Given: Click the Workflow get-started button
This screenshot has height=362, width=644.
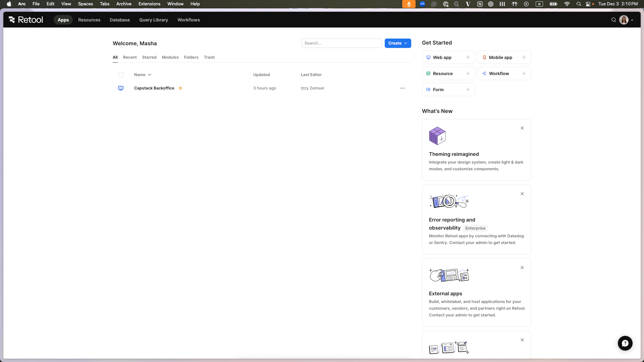Looking at the screenshot, I should 504,73.
